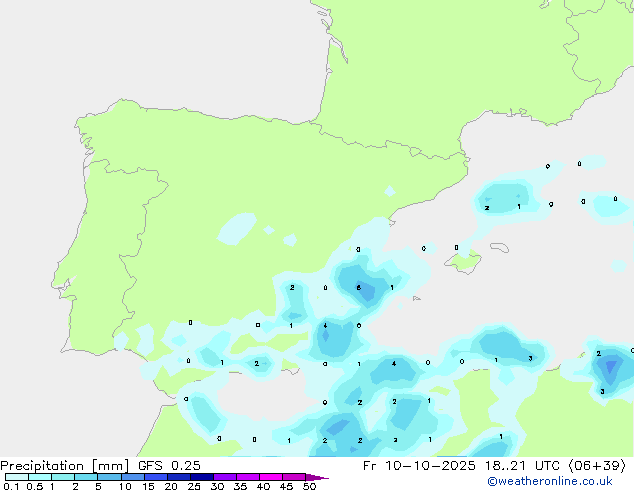Image resolution: width=634 pixels, height=490 pixels.
Task: Click the 35 to 40 mm legend swatch
Action: tap(248, 477)
